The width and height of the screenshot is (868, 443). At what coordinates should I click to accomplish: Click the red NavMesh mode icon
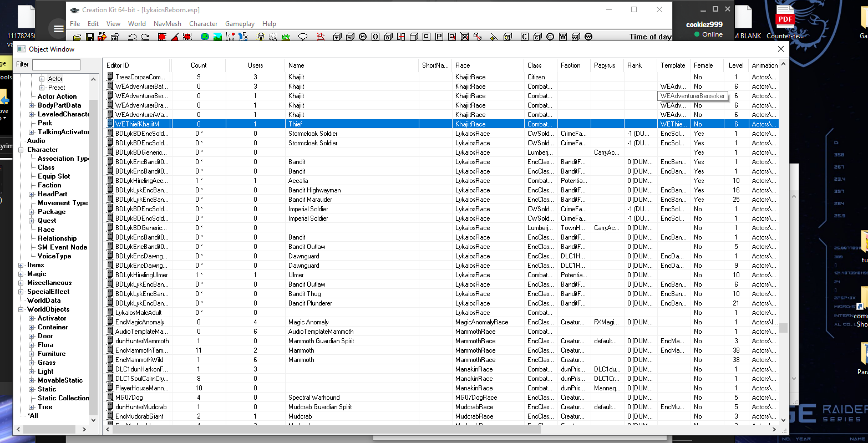click(x=321, y=37)
